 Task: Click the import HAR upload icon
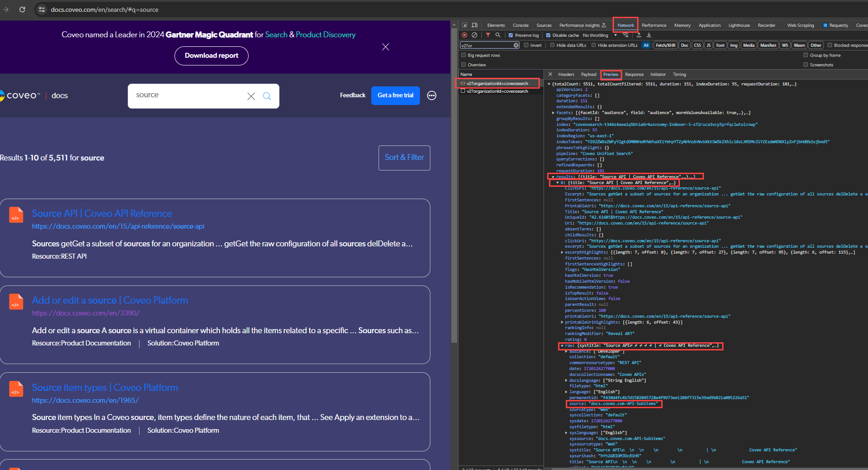pyautogui.click(x=639, y=35)
